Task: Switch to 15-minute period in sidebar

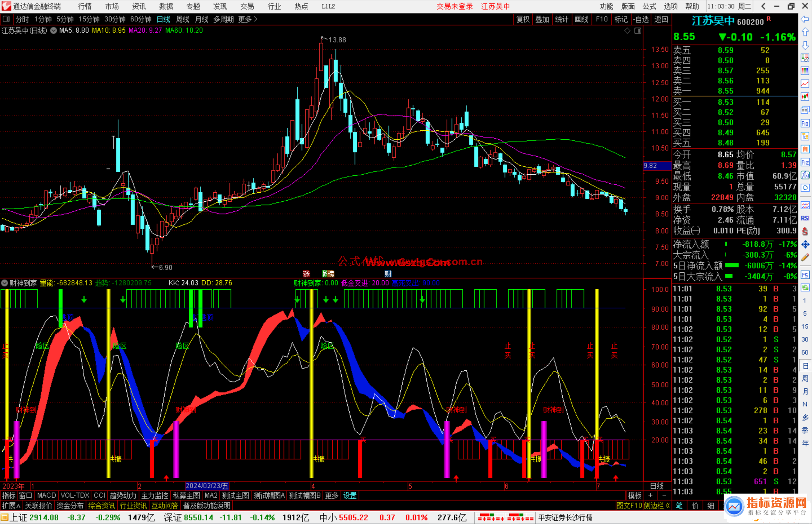Action: point(804,326)
